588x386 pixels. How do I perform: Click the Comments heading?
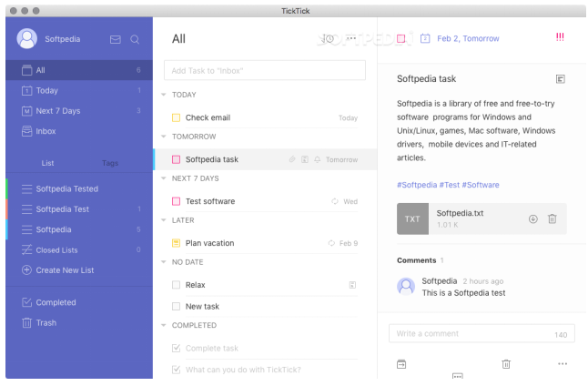coord(416,260)
